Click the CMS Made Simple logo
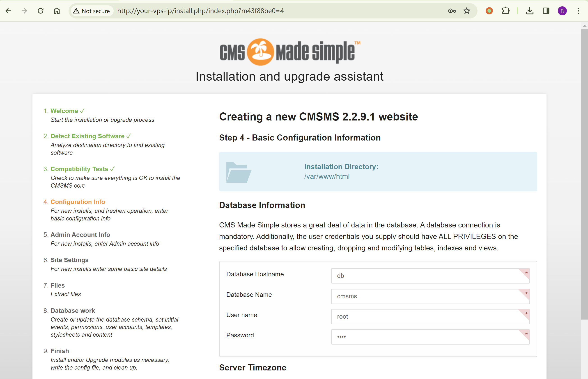The width and height of the screenshot is (588, 379). coord(290,52)
